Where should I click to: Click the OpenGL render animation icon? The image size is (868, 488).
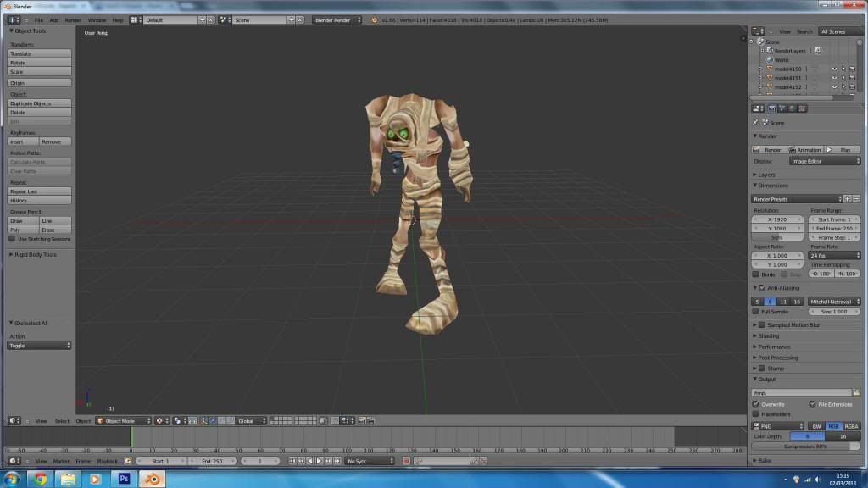click(x=371, y=421)
